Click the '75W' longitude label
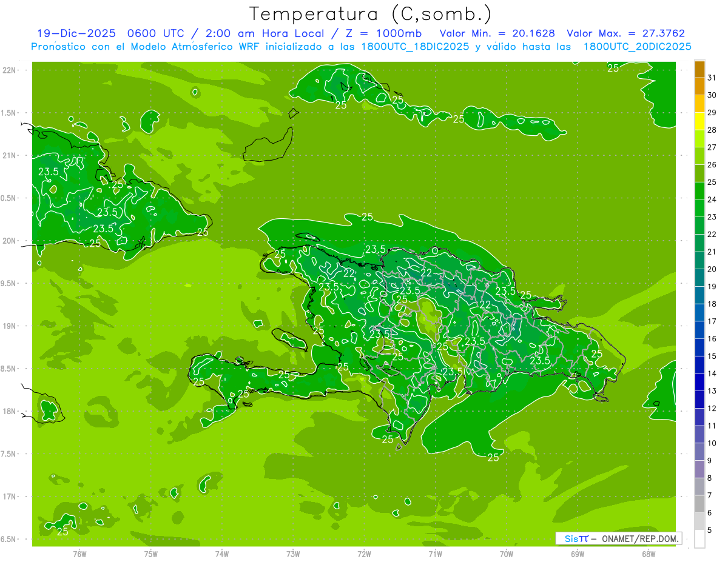The width and height of the screenshot is (728, 562). click(x=151, y=554)
